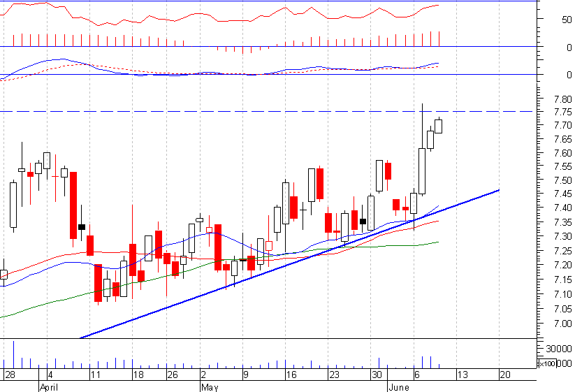The width and height of the screenshot is (575, 392).
Task: Click the date label 26
Action: click(173, 375)
